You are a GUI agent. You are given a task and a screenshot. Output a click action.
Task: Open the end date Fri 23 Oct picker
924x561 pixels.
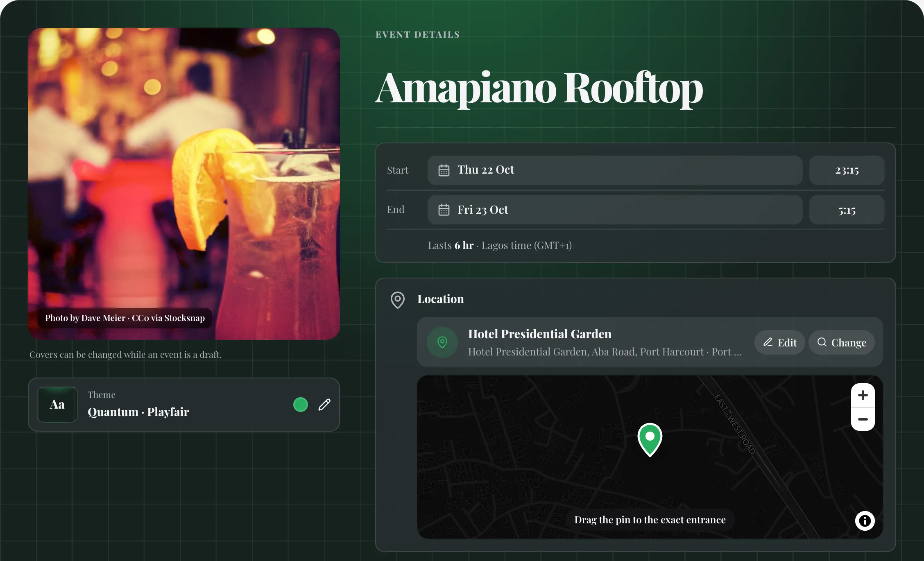pos(615,210)
